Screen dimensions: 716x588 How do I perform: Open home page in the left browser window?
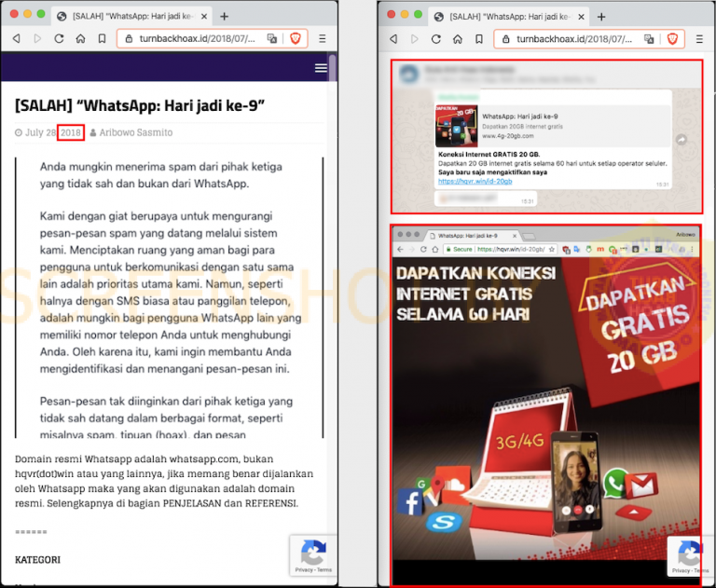[80, 39]
